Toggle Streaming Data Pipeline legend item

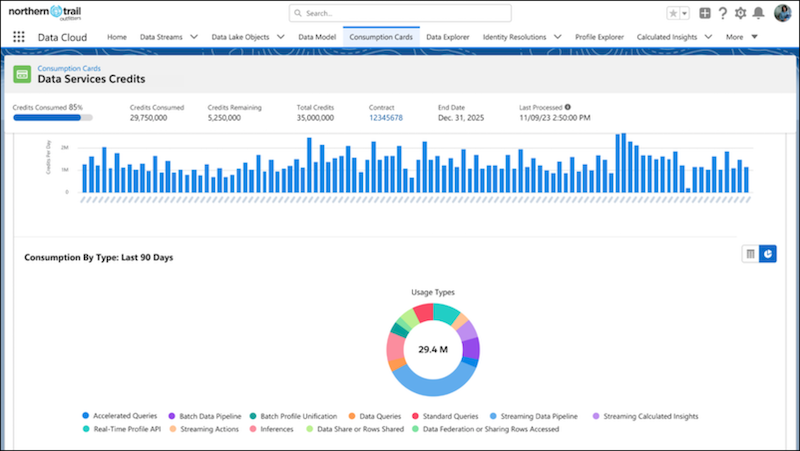[534, 416]
